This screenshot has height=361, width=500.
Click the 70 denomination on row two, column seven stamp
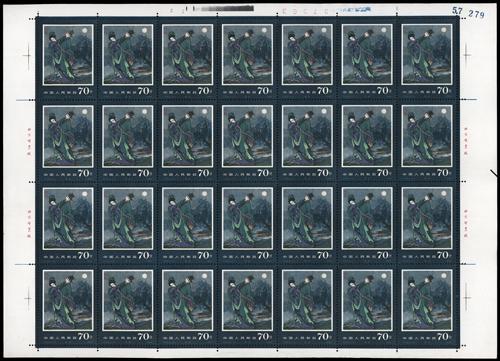tap(443, 173)
